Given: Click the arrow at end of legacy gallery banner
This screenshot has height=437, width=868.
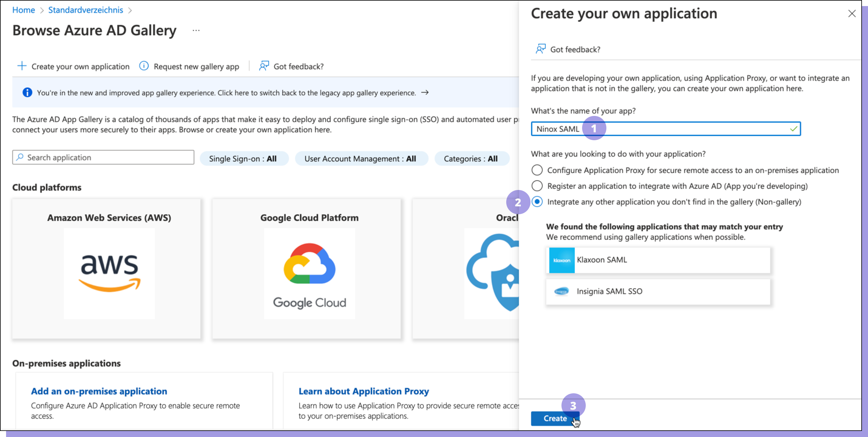Looking at the screenshot, I should [425, 92].
